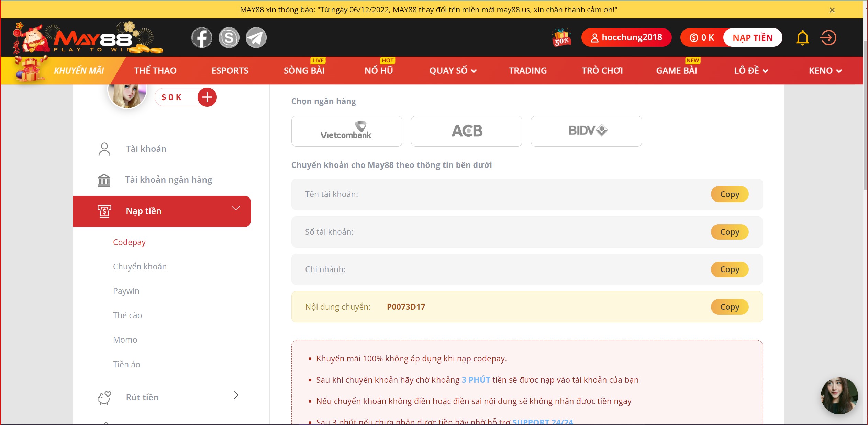Select BIDV bank option

[586, 131]
